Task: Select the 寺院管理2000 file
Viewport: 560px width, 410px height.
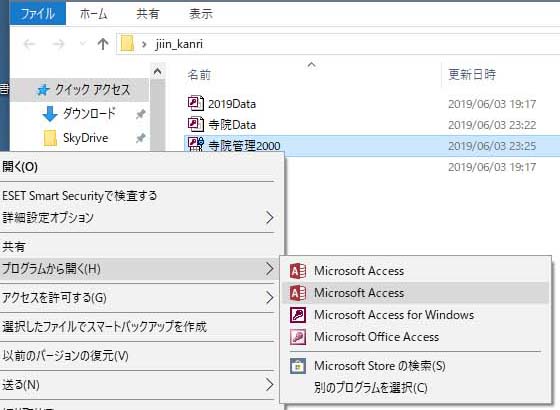Action: (244, 146)
